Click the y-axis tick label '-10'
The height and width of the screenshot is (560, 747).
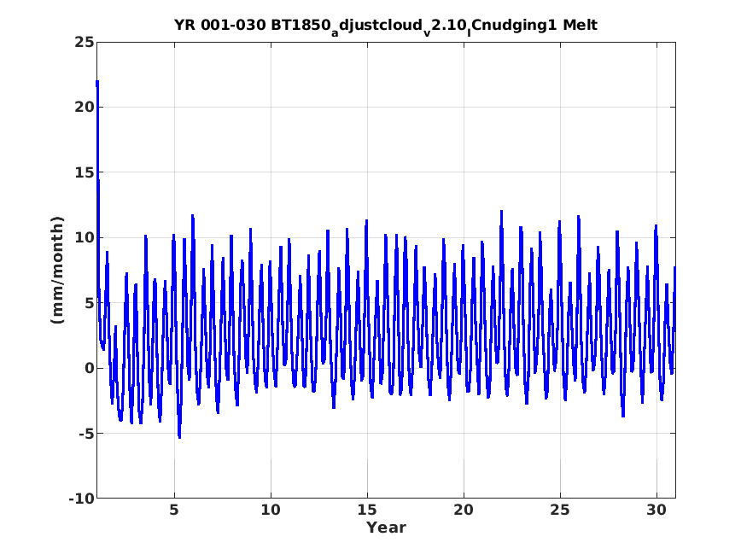coord(82,499)
